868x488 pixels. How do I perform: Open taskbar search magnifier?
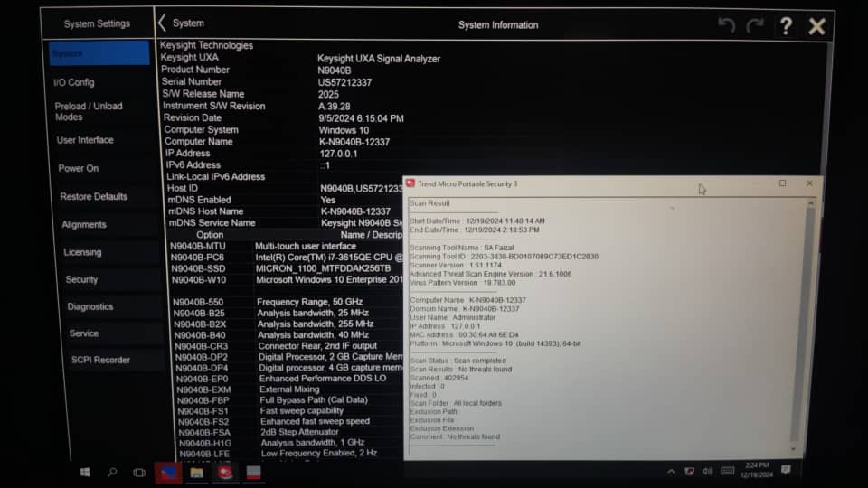point(112,472)
